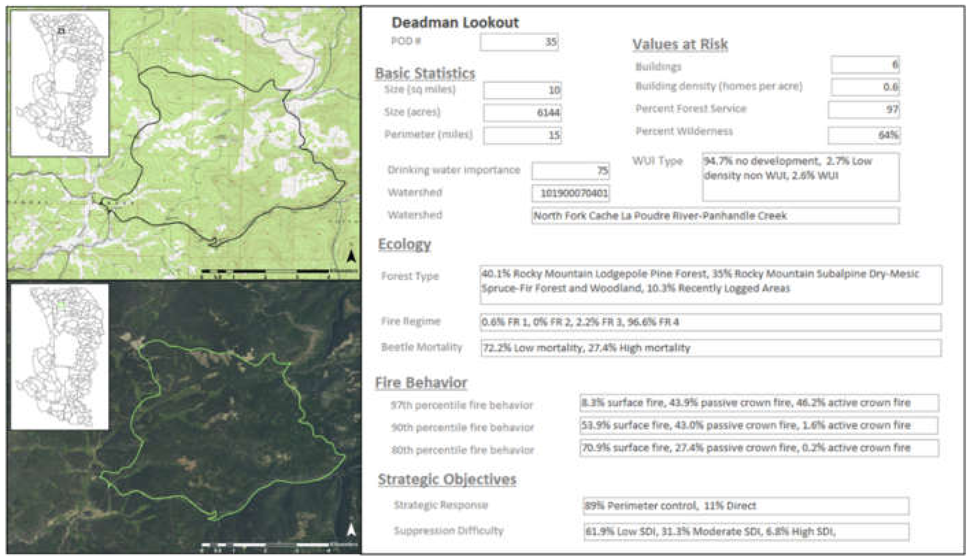
Task: Select the Suppression Difficulty field
Action: tap(746, 532)
